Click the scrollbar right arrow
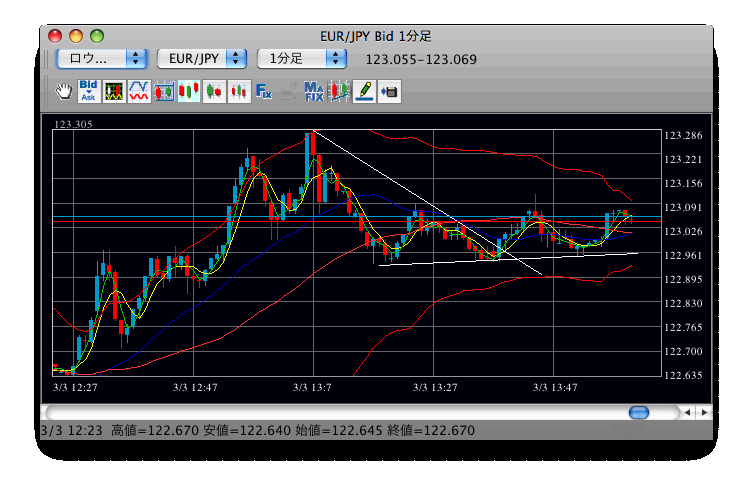 tap(704, 412)
